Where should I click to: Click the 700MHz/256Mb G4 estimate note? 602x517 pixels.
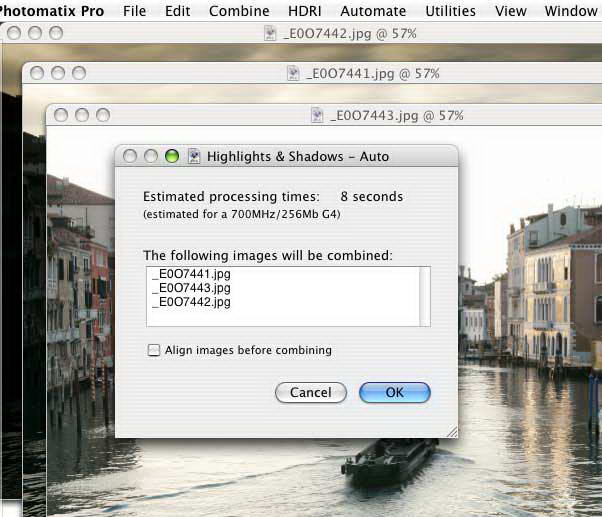coord(242,214)
